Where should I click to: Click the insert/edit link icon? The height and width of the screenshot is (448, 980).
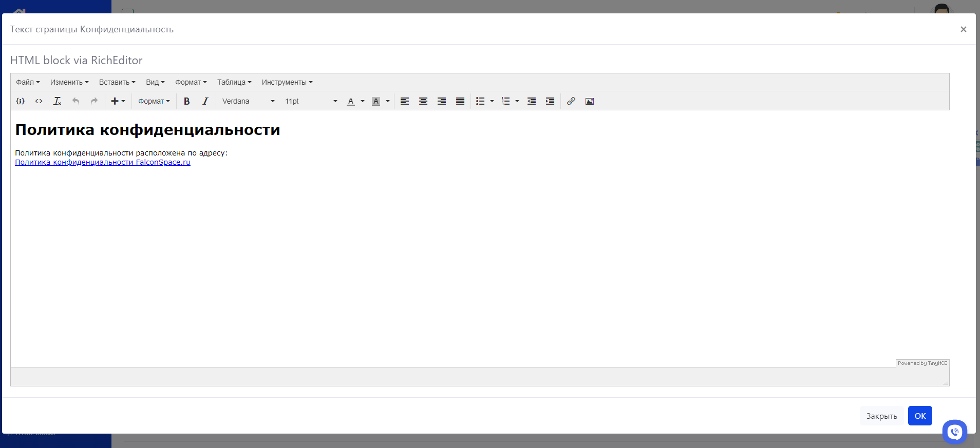[571, 101]
